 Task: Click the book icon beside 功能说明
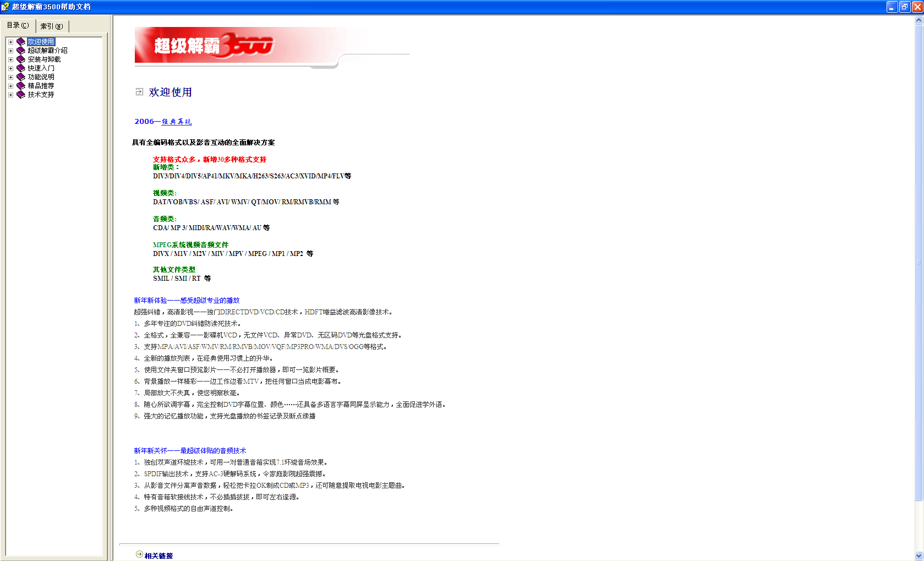(x=21, y=77)
